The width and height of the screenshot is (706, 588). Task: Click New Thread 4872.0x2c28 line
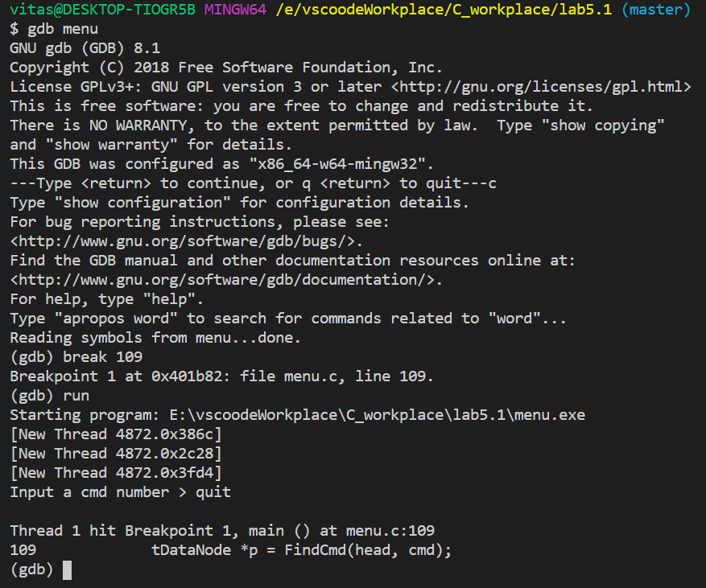pyautogui.click(x=116, y=454)
